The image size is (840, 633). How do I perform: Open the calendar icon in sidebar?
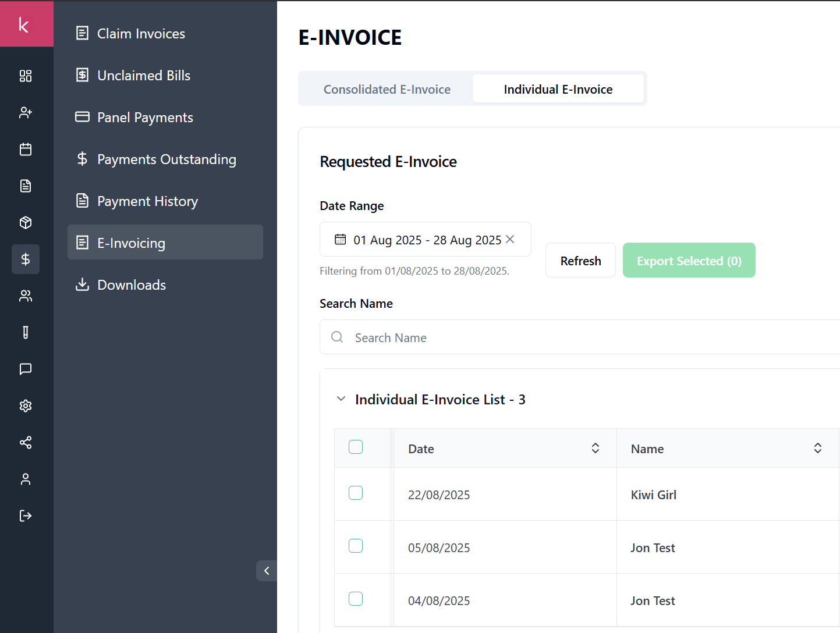click(26, 149)
